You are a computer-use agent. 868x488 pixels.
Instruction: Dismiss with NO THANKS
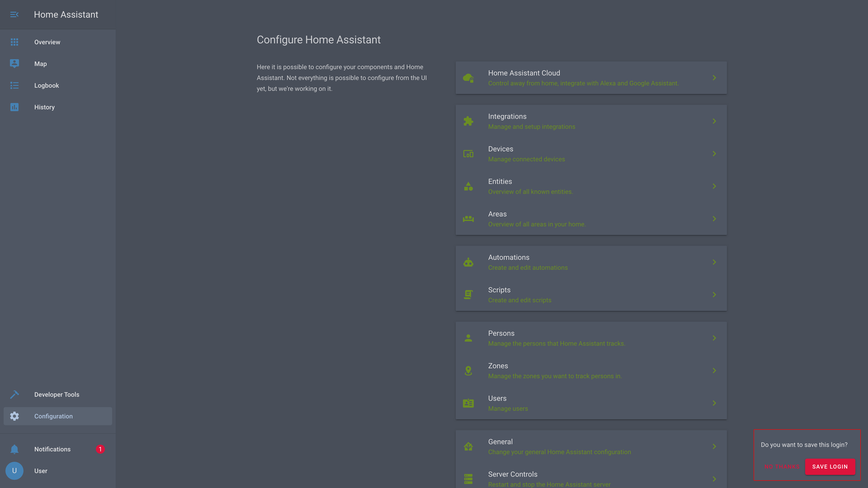782,467
